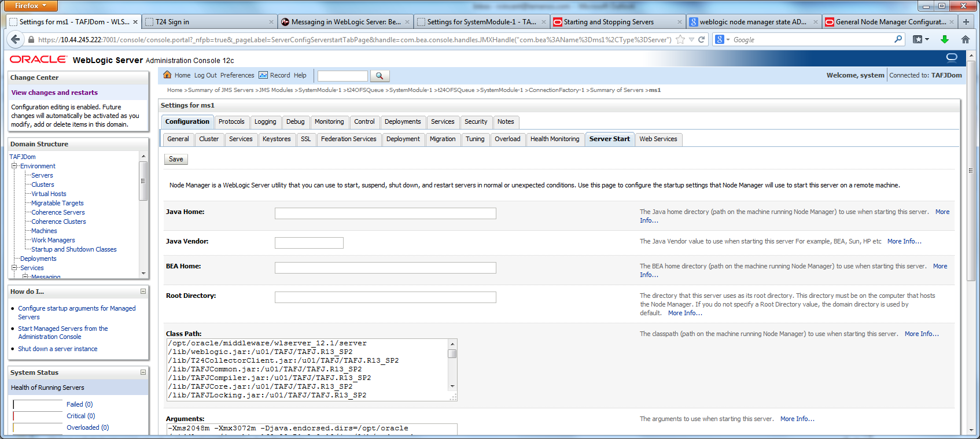
Task: Click the Record icon in console toolbar
Action: [263, 75]
